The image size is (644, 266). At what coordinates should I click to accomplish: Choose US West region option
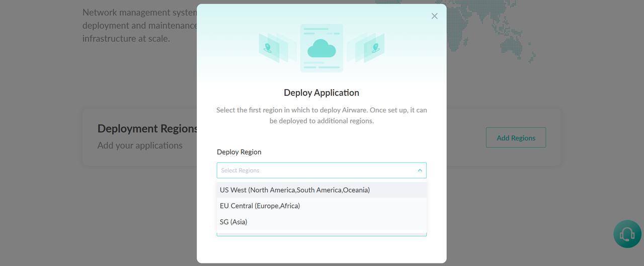[x=295, y=190]
